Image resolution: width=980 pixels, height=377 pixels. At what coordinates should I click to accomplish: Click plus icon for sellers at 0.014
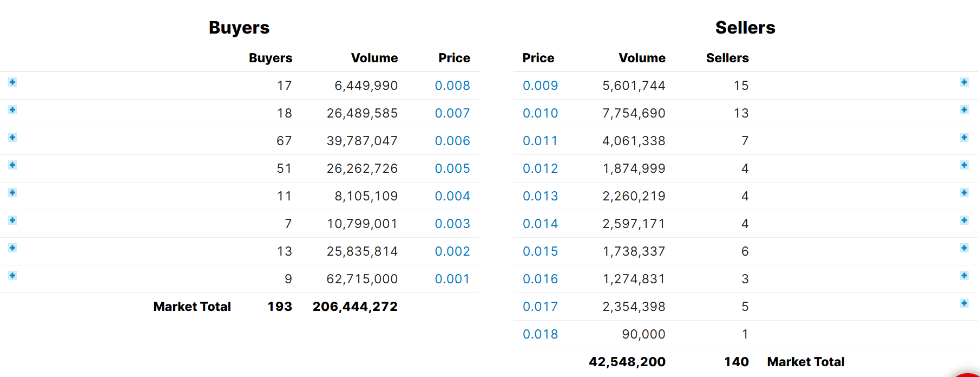point(964,220)
